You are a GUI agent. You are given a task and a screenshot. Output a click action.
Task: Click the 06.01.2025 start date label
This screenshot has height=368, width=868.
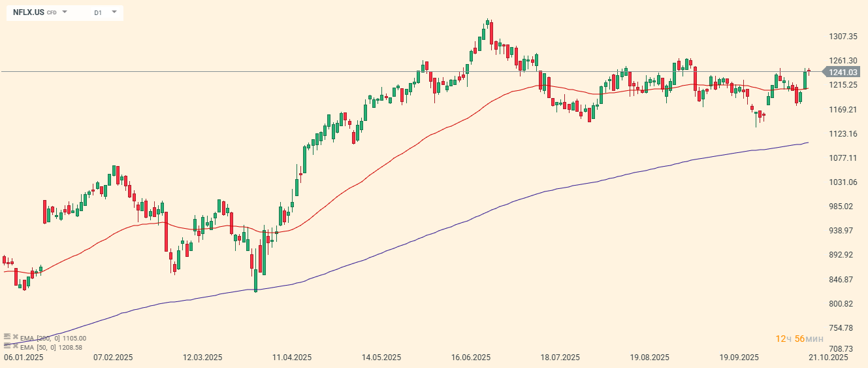(23, 358)
